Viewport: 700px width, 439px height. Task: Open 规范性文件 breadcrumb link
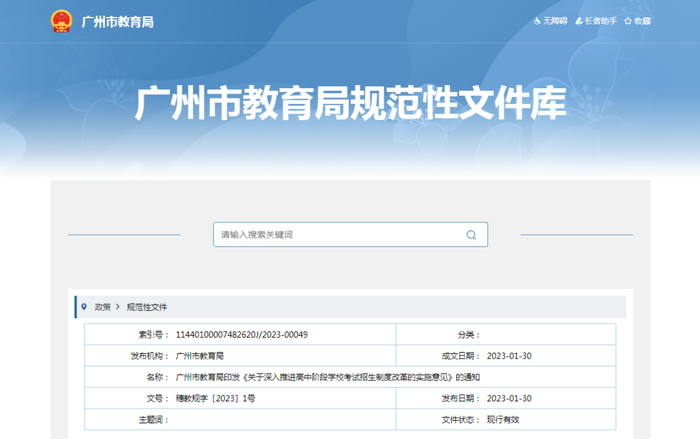click(x=147, y=307)
